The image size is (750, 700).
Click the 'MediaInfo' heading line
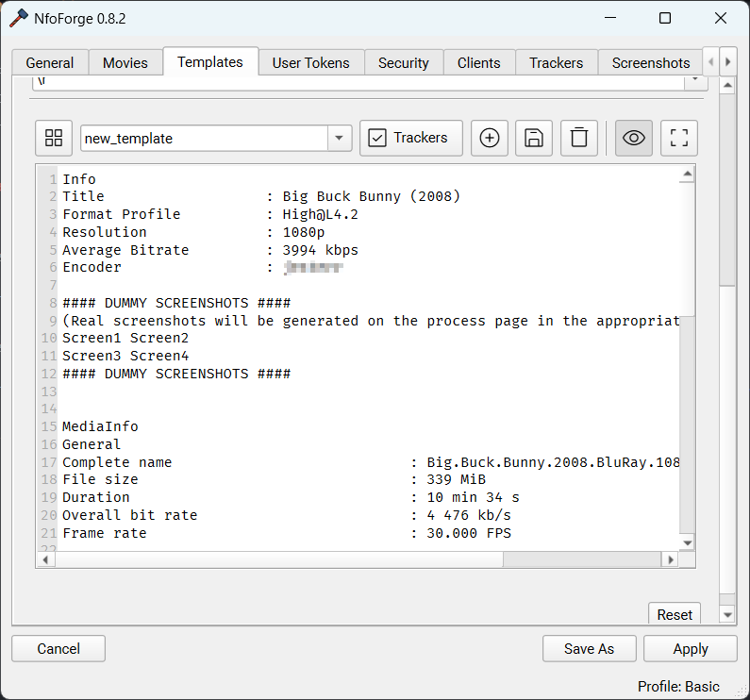coord(100,426)
